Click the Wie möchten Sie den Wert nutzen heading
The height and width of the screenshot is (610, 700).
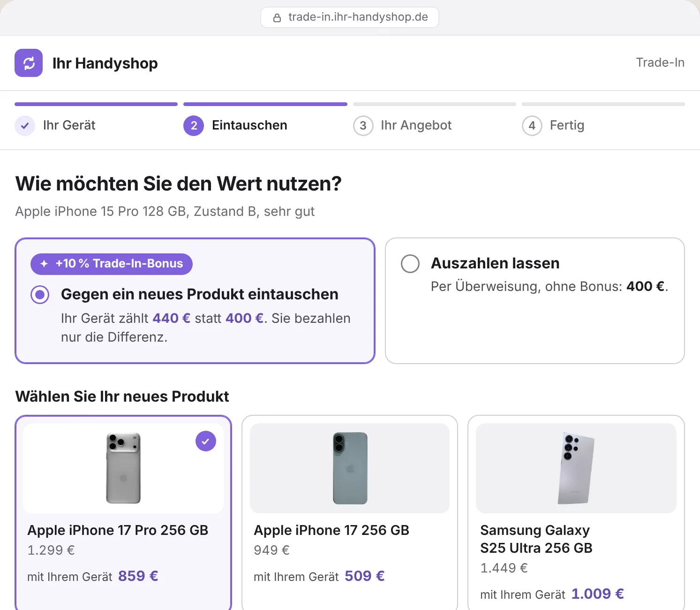tap(179, 184)
